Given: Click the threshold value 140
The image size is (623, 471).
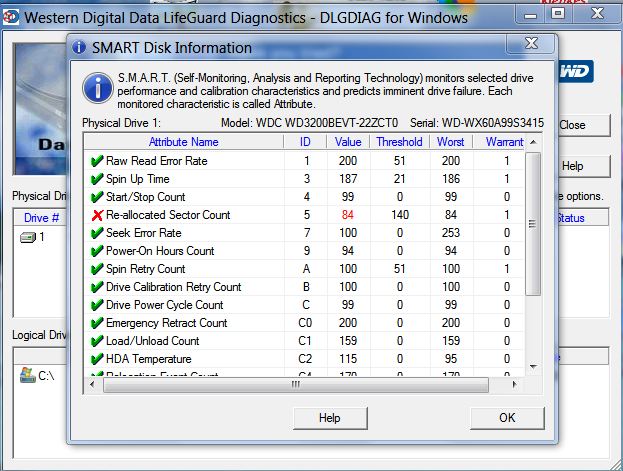Looking at the screenshot, I should pyautogui.click(x=400, y=215).
